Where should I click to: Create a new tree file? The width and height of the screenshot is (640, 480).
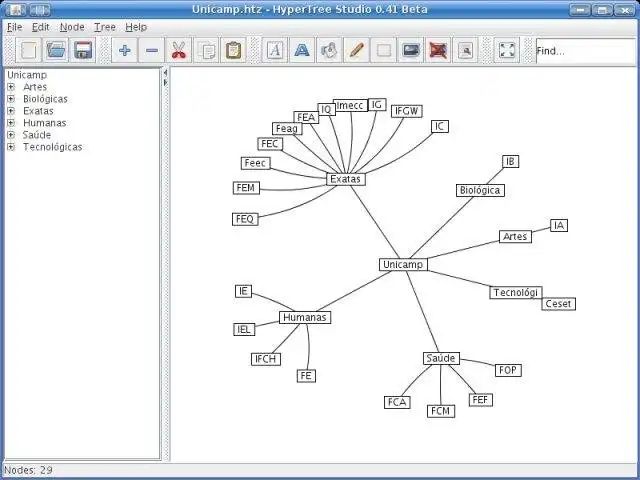[29, 51]
